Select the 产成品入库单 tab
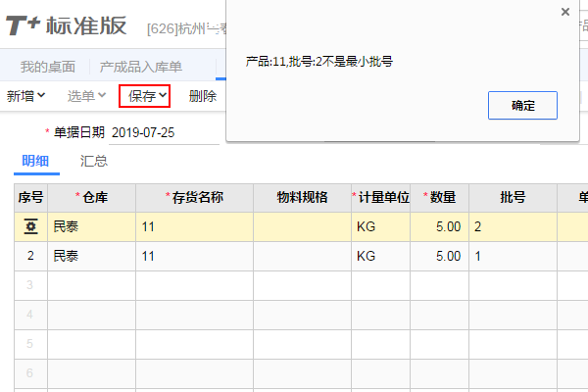Image resolution: width=588 pixels, height=392 pixels. [141, 67]
